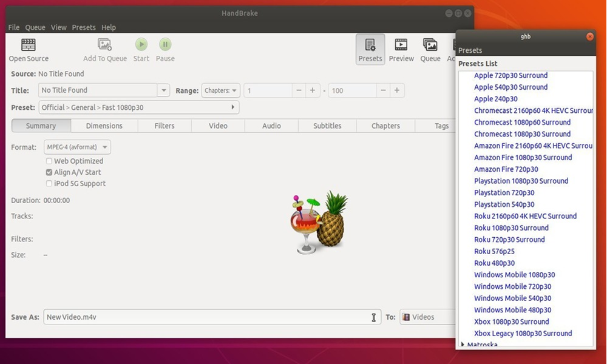Click the Save As filename field
Viewport: 607px width, 364px height.
click(206, 317)
